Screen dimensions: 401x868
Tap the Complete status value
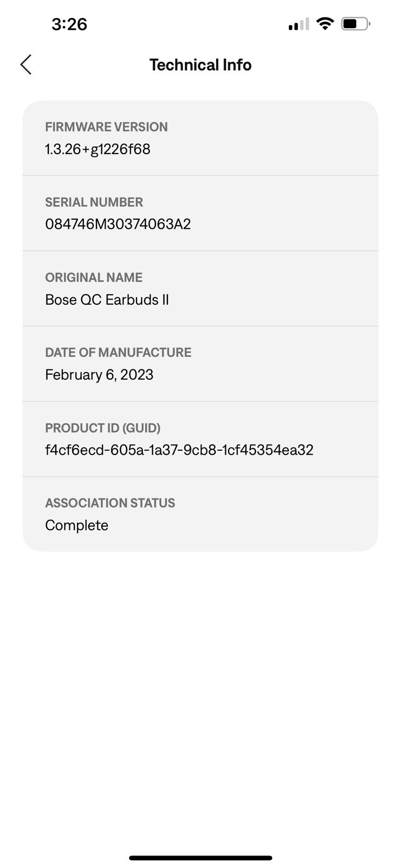[76, 525]
